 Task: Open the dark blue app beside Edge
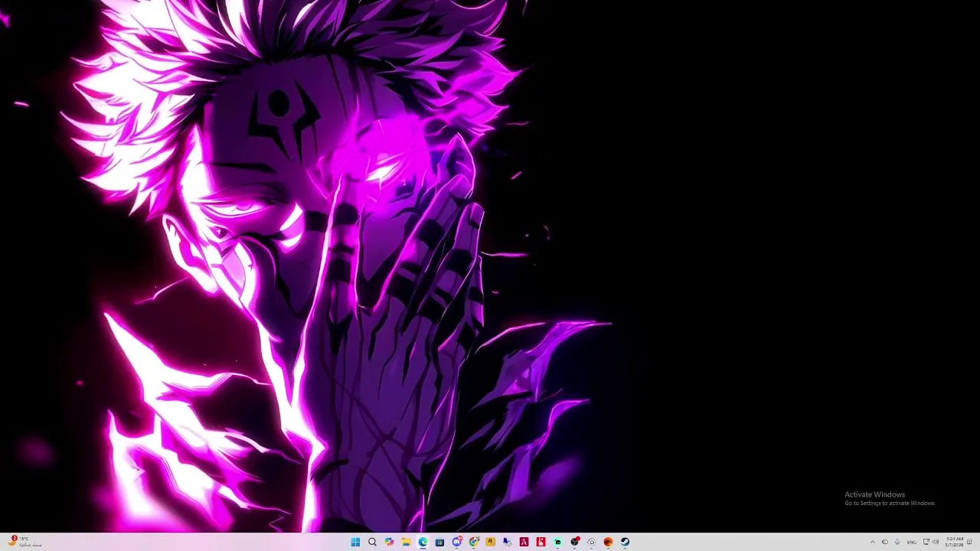point(439,542)
